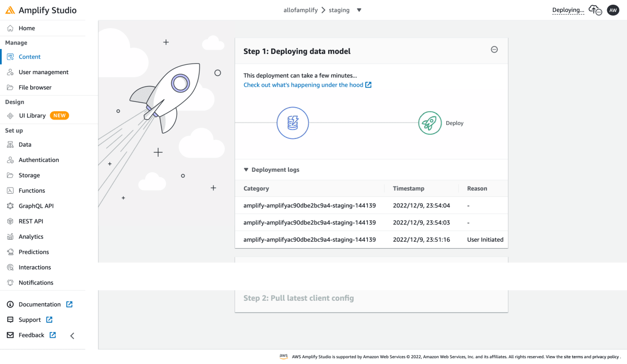Click external link icon beside Documentation
The height and width of the screenshot is (364, 627).
click(x=69, y=304)
